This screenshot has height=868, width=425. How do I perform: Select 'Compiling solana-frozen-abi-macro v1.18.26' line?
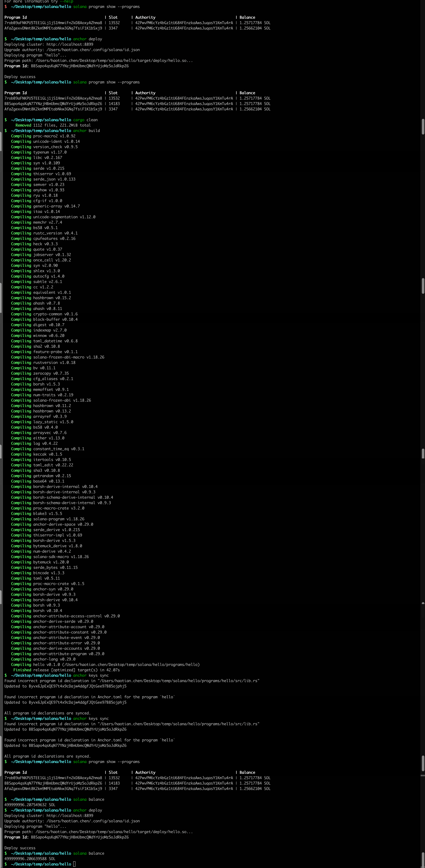pyautogui.click(x=58, y=357)
